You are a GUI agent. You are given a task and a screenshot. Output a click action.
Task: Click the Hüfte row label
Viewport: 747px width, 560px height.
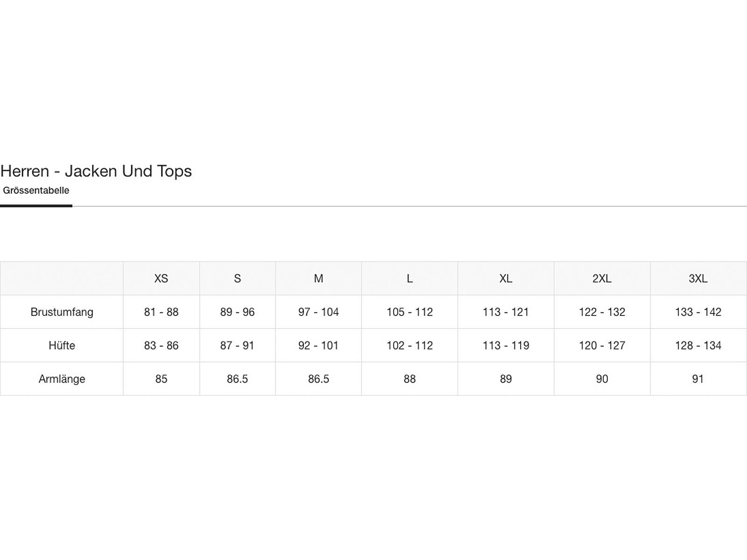tap(62, 346)
